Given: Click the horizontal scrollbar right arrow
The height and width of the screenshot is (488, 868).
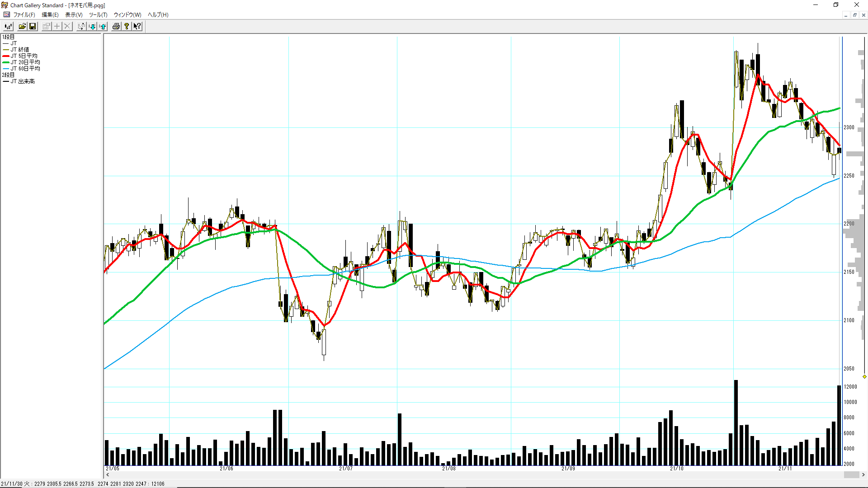Looking at the screenshot, I should [x=863, y=475].
